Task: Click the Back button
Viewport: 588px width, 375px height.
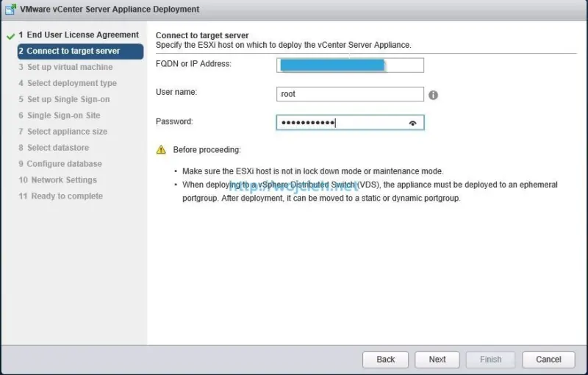Action: click(385, 360)
